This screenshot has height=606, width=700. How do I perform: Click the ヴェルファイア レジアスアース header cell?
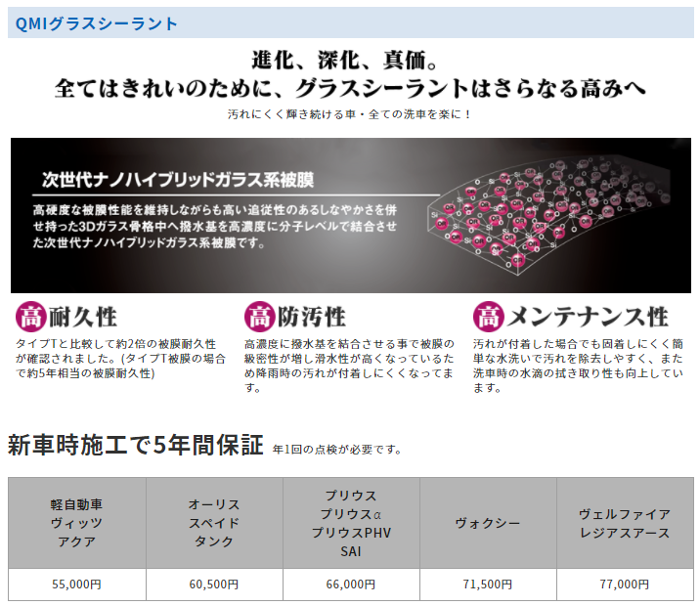[x=625, y=523]
